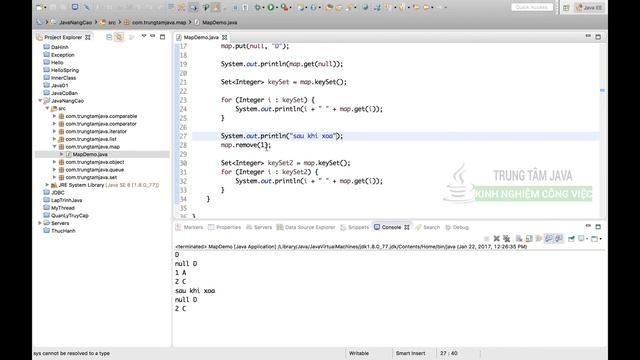Select the Java EE perspective button

pyautogui.click(x=589, y=8)
